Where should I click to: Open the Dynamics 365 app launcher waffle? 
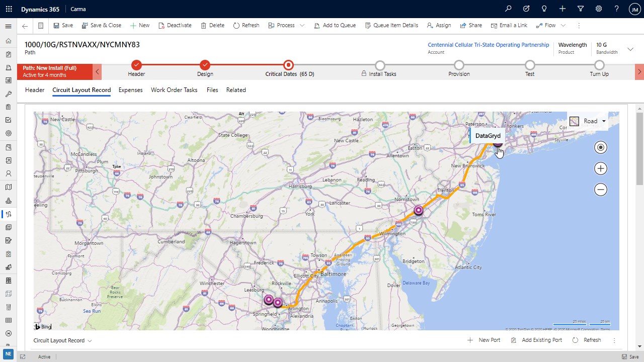(x=9, y=9)
